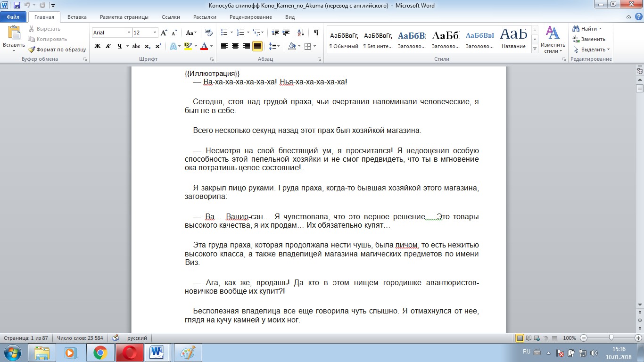Increase font size with the grow font icon

[164, 33]
